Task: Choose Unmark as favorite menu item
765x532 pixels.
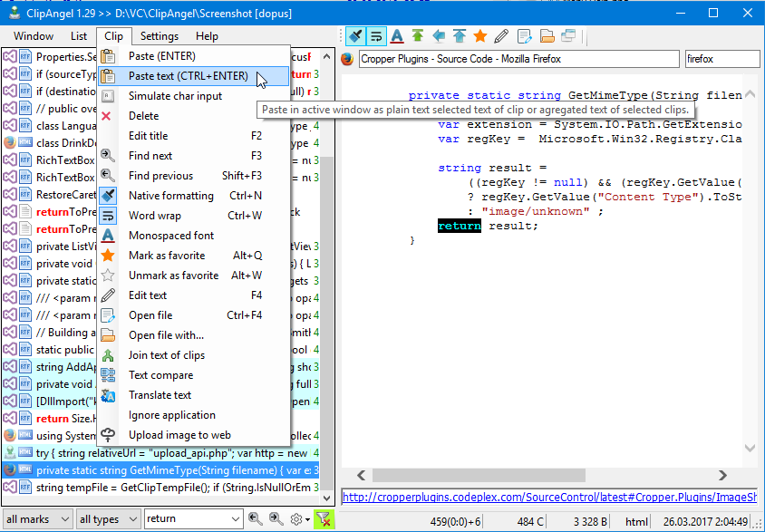Action: click(194, 276)
